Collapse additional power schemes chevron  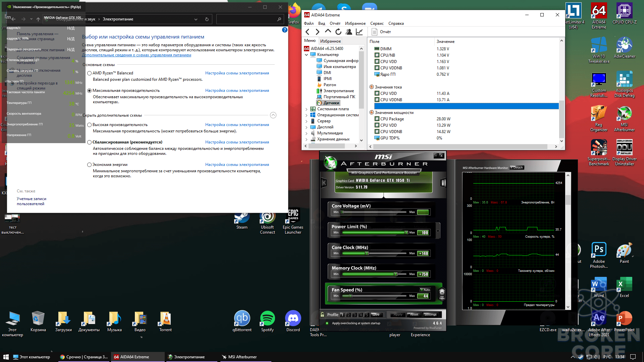273,115
